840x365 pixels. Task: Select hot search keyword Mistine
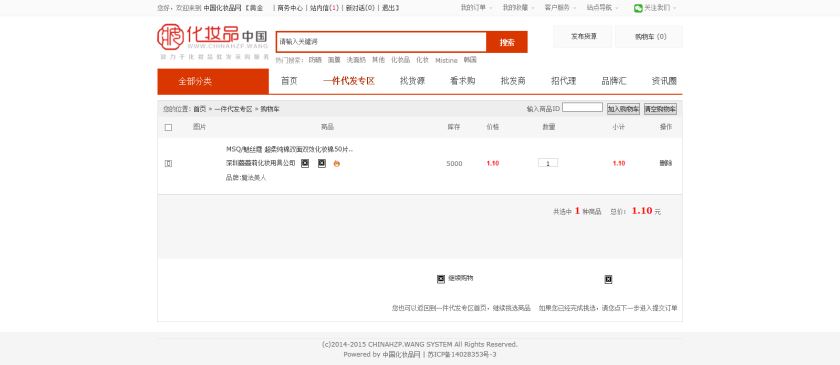coord(446,61)
